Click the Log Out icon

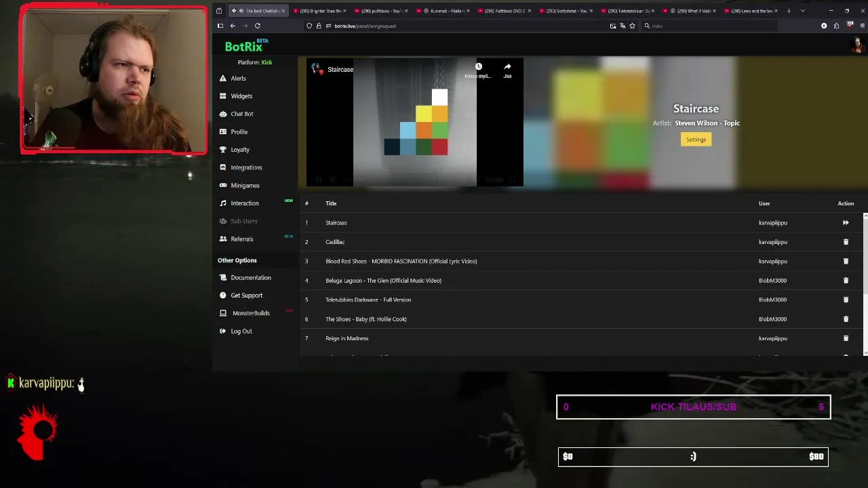click(x=223, y=331)
